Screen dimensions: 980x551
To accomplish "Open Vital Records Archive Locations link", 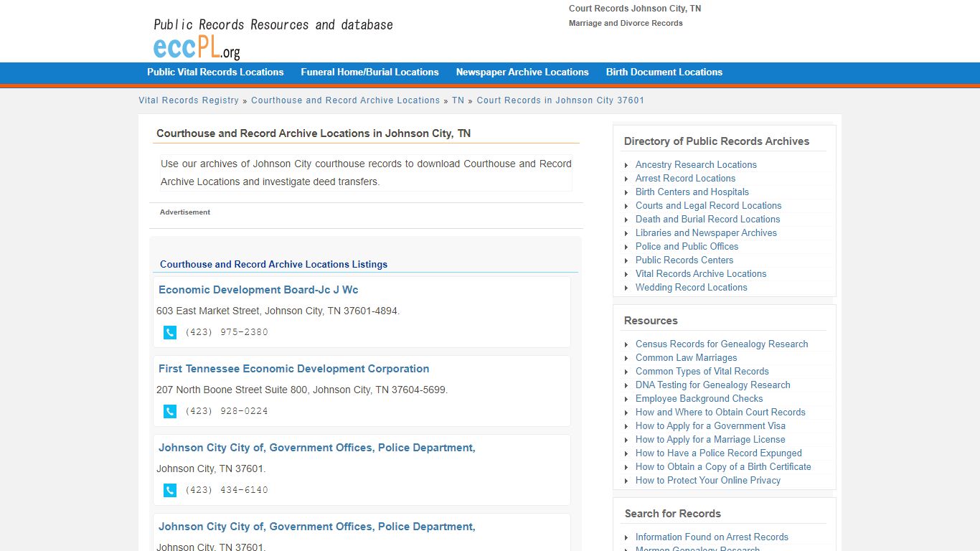I will (701, 273).
